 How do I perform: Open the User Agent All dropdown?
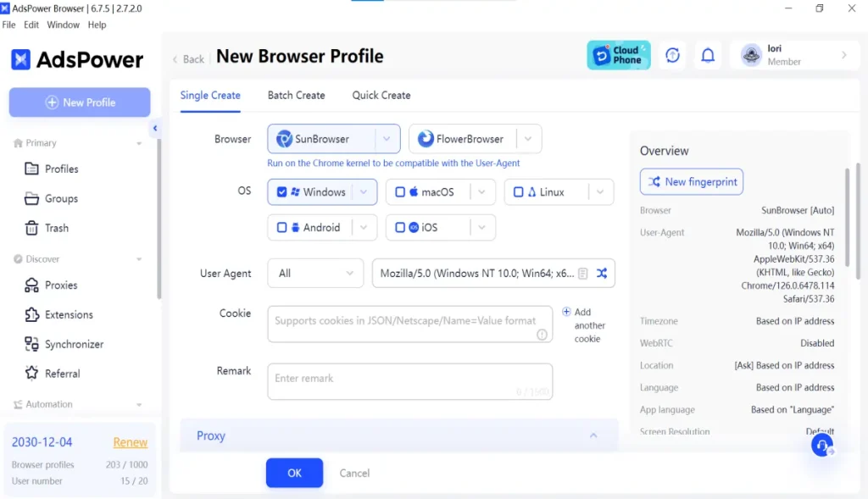pos(315,274)
